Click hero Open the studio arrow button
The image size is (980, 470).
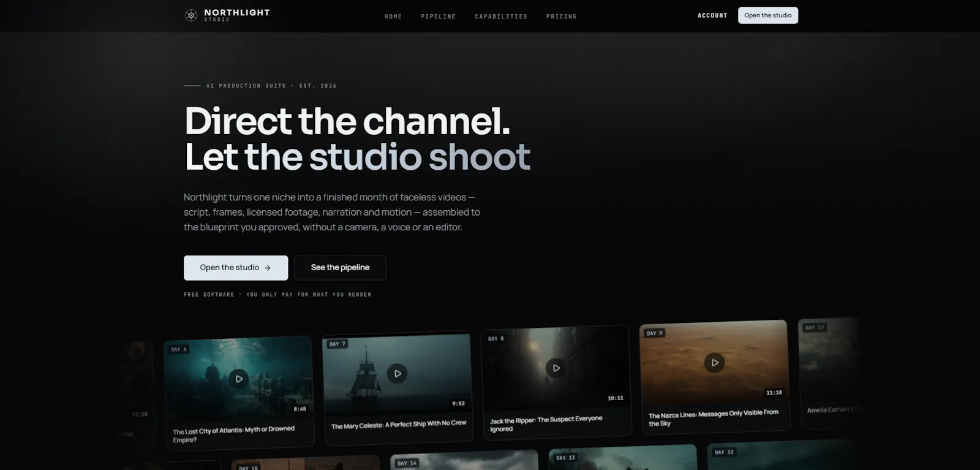tap(236, 268)
